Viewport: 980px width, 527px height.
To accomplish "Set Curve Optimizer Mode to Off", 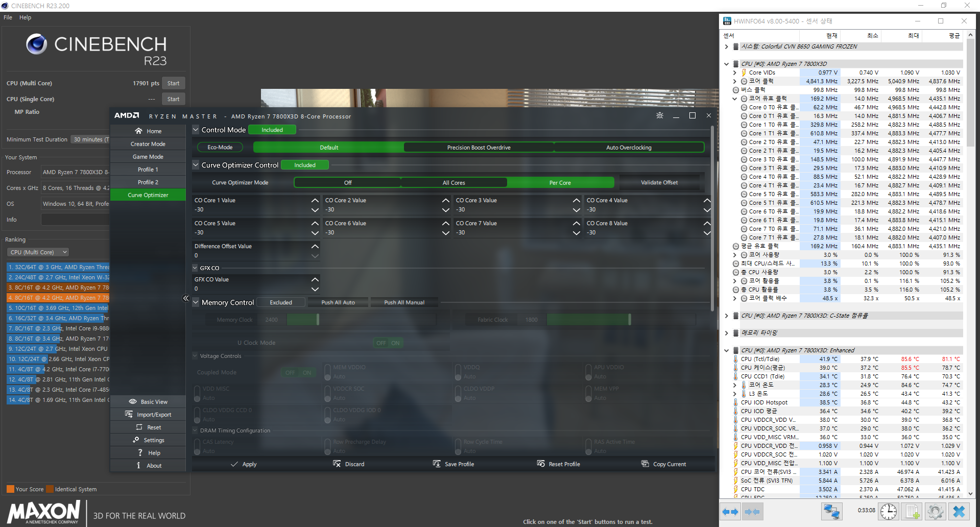I will point(348,182).
